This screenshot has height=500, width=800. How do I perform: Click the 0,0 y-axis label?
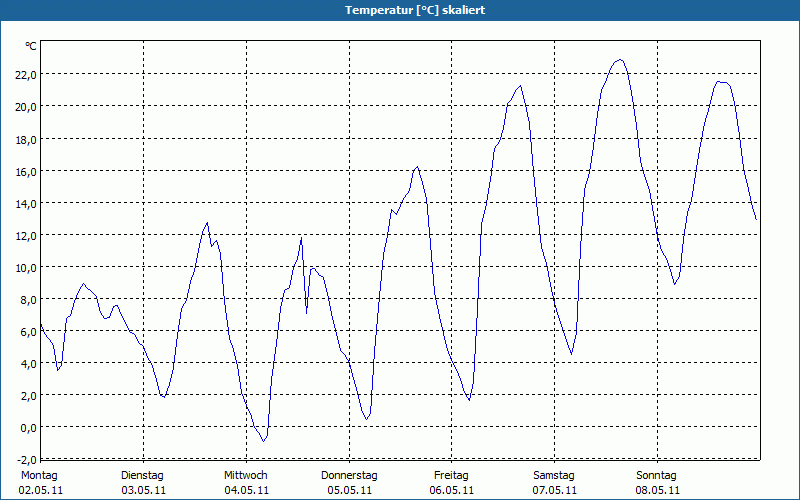[29, 428]
